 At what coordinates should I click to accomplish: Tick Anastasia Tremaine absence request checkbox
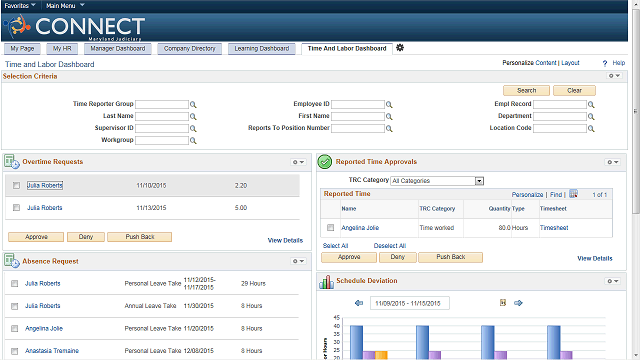[15, 351]
